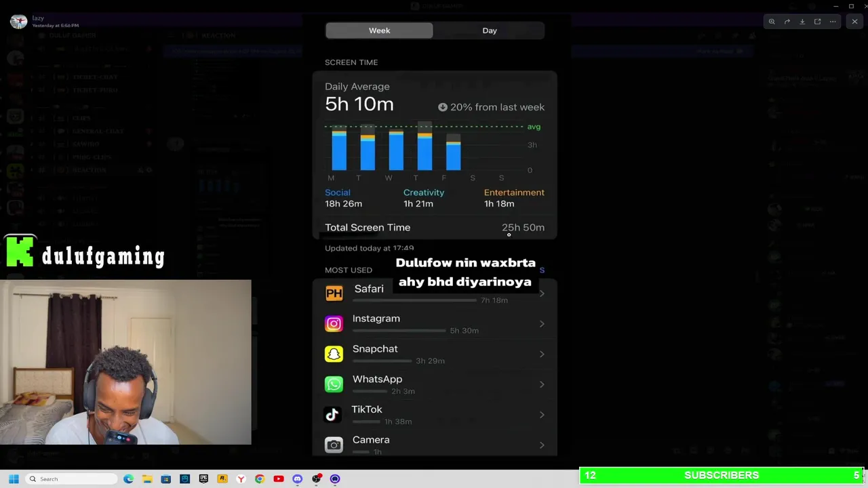Open Epic Games Launcher from taskbar

pyautogui.click(x=203, y=479)
